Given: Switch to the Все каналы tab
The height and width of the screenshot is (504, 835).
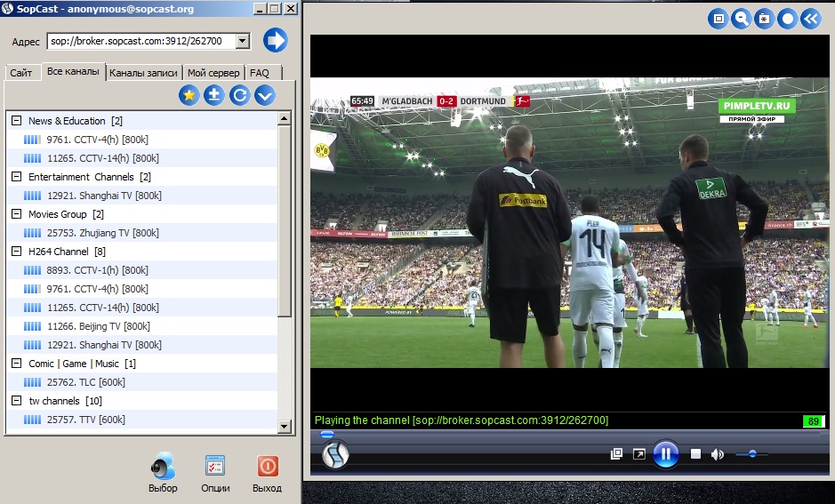Looking at the screenshot, I should tap(73, 71).
